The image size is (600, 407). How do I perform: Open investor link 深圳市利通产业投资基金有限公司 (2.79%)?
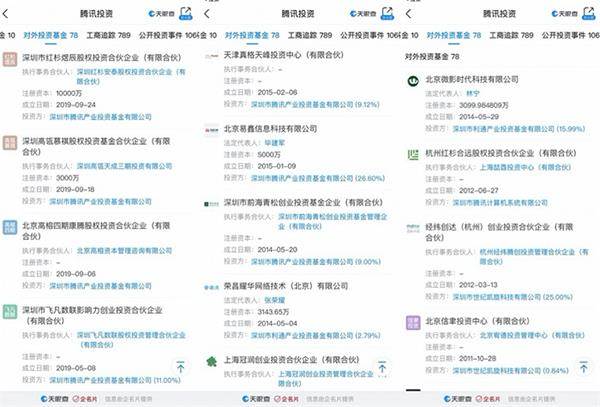pyautogui.click(x=316, y=335)
